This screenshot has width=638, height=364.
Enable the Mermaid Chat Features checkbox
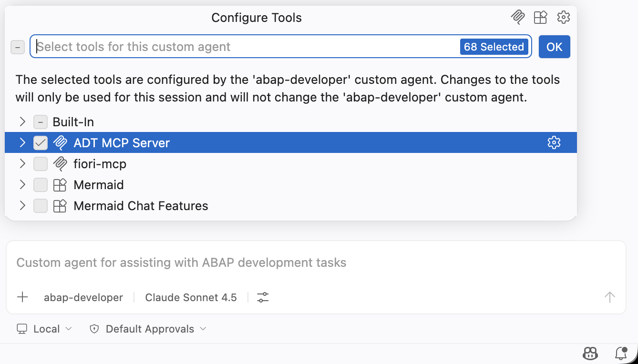pyautogui.click(x=41, y=206)
